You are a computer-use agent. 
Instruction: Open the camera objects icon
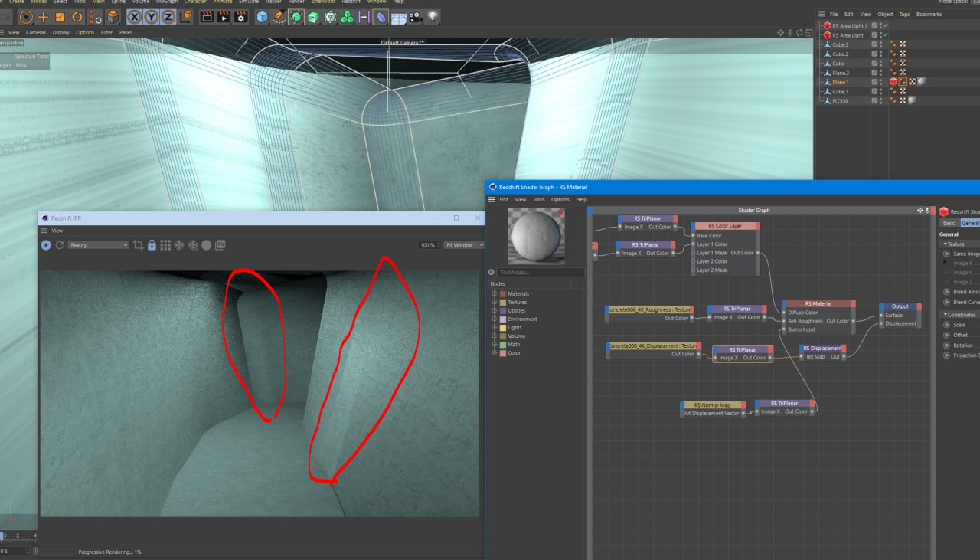(x=416, y=17)
